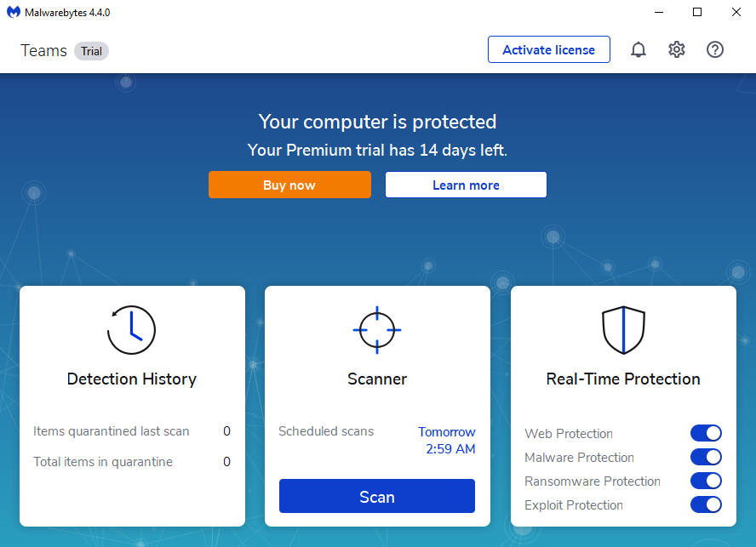The image size is (756, 547).
Task: Click Items quarantined last scan label
Action: pos(111,430)
